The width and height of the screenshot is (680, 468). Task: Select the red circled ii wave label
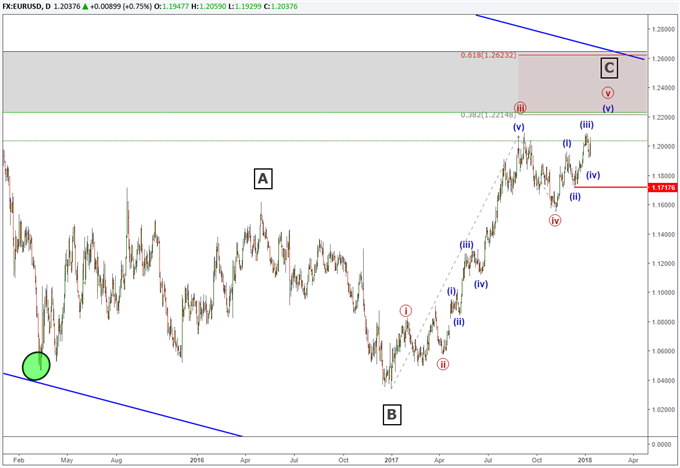click(x=442, y=364)
